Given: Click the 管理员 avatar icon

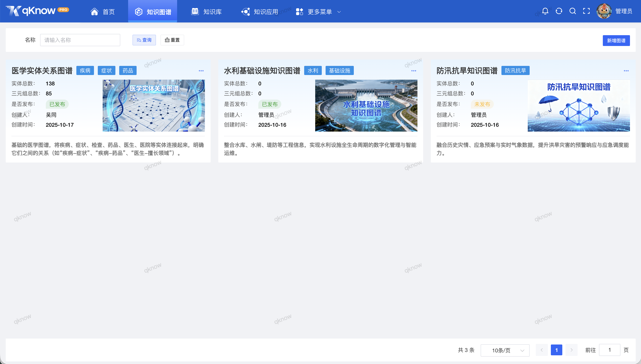Looking at the screenshot, I should point(605,11).
